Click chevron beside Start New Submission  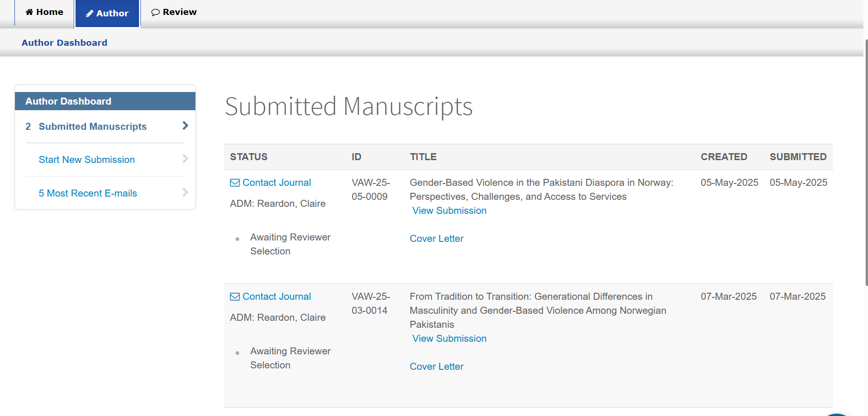tap(185, 159)
